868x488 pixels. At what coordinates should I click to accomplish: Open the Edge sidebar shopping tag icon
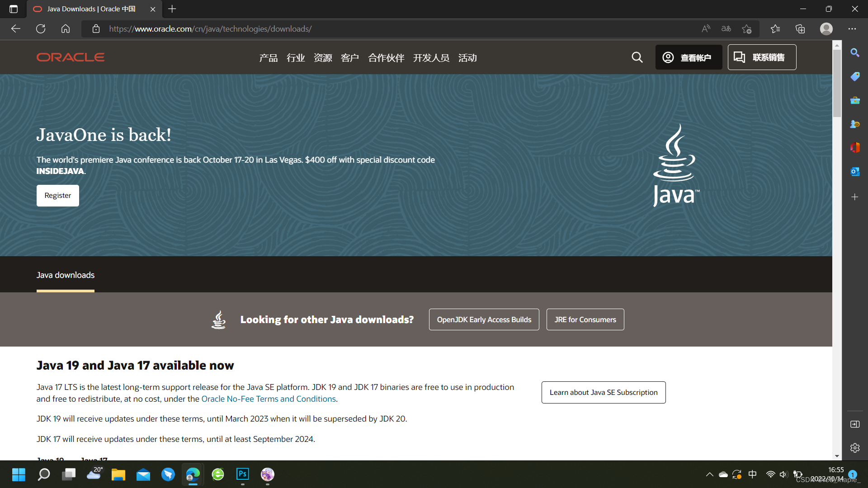tap(854, 76)
